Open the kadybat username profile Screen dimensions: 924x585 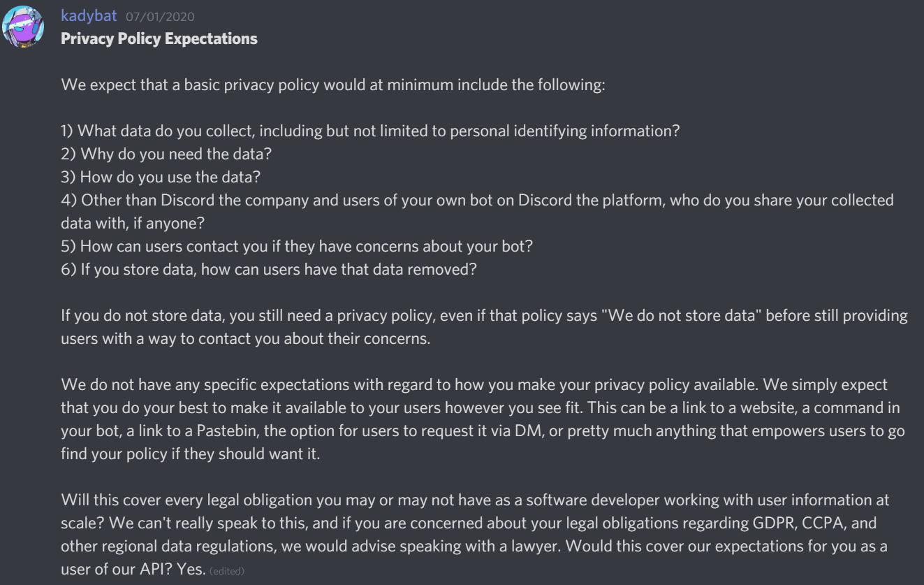[x=89, y=16]
